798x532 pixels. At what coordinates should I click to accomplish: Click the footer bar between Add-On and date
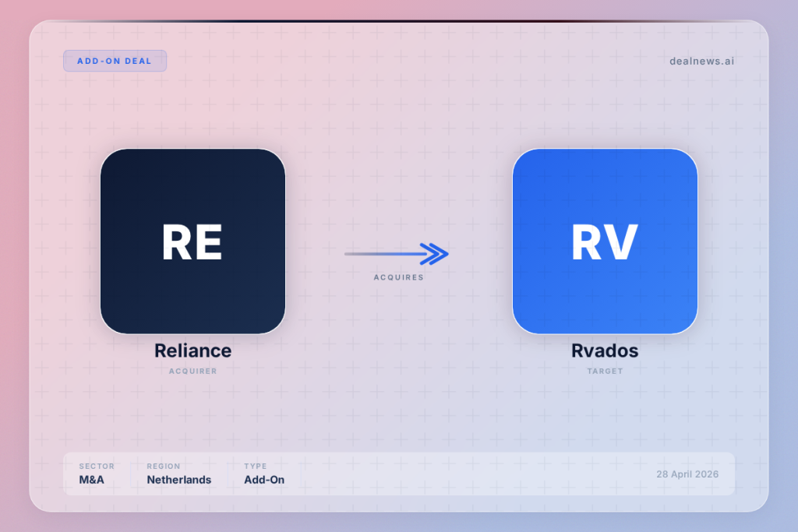(468, 474)
